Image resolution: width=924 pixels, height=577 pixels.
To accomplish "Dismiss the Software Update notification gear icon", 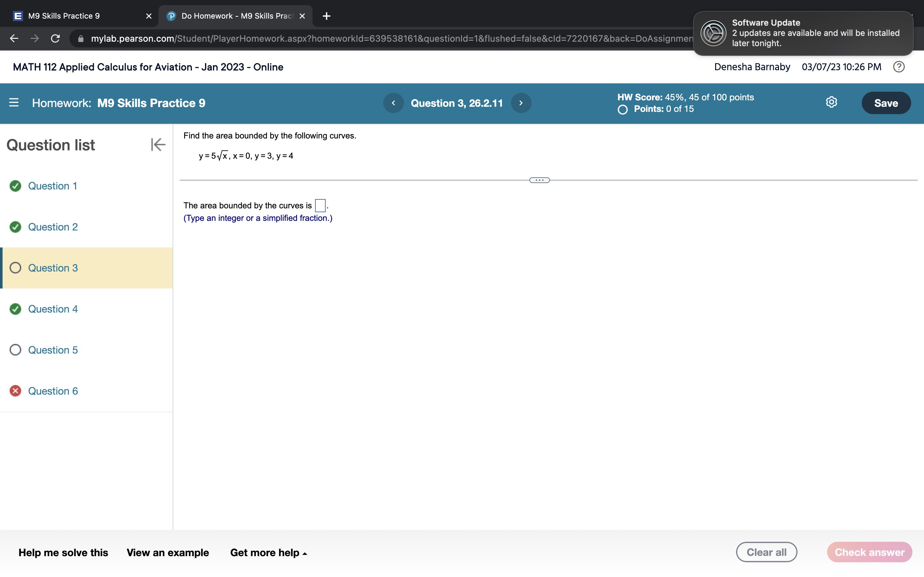I will click(x=713, y=33).
